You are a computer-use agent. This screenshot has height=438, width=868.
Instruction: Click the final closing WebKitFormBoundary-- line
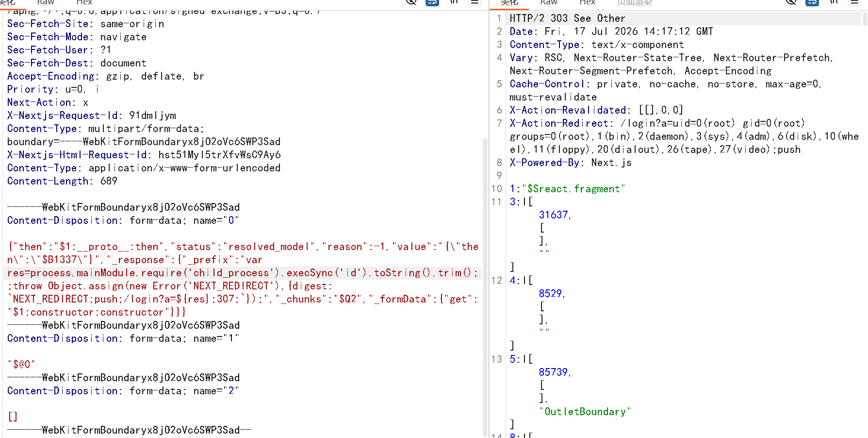(x=129, y=430)
